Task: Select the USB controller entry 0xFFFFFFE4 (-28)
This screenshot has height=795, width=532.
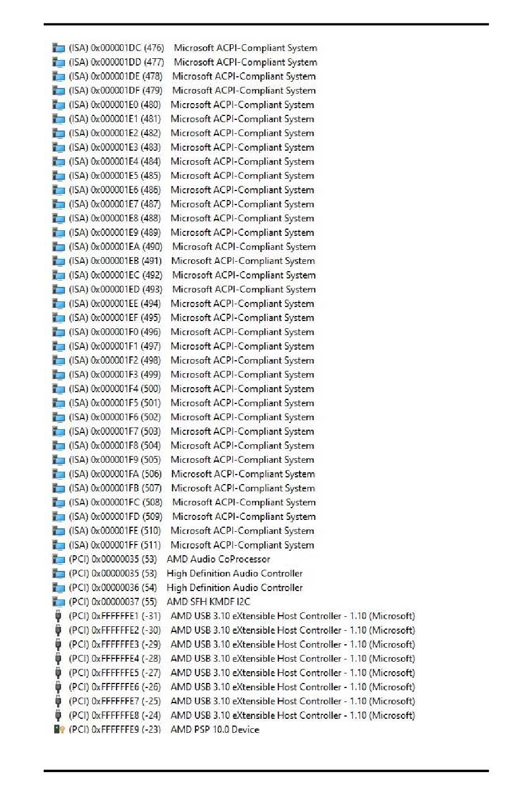Action: [x=235, y=659]
